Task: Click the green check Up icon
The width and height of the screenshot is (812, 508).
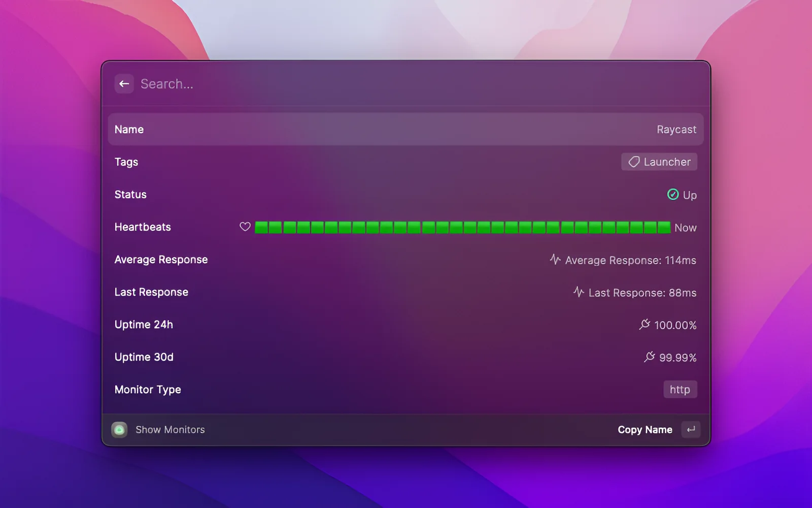Action: point(673,195)
